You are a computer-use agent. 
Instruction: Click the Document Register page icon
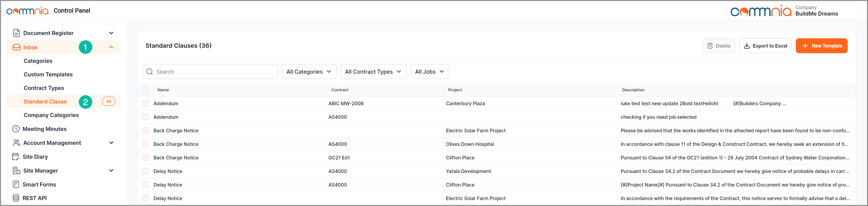pos(16,33)
